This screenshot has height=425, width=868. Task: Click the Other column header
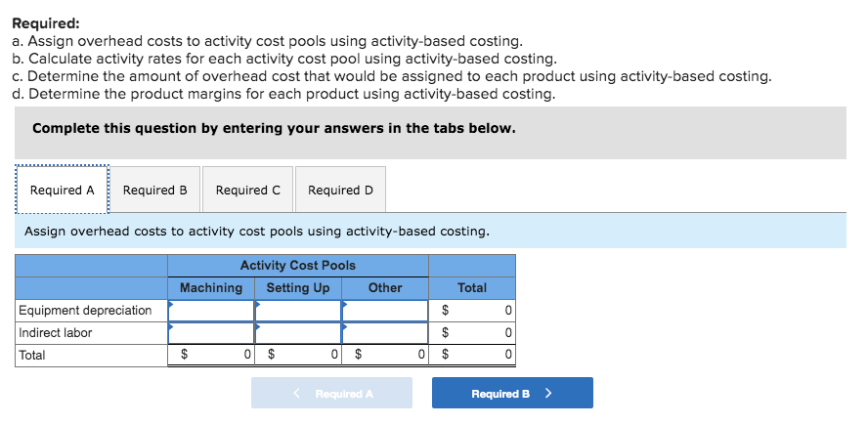385,288
